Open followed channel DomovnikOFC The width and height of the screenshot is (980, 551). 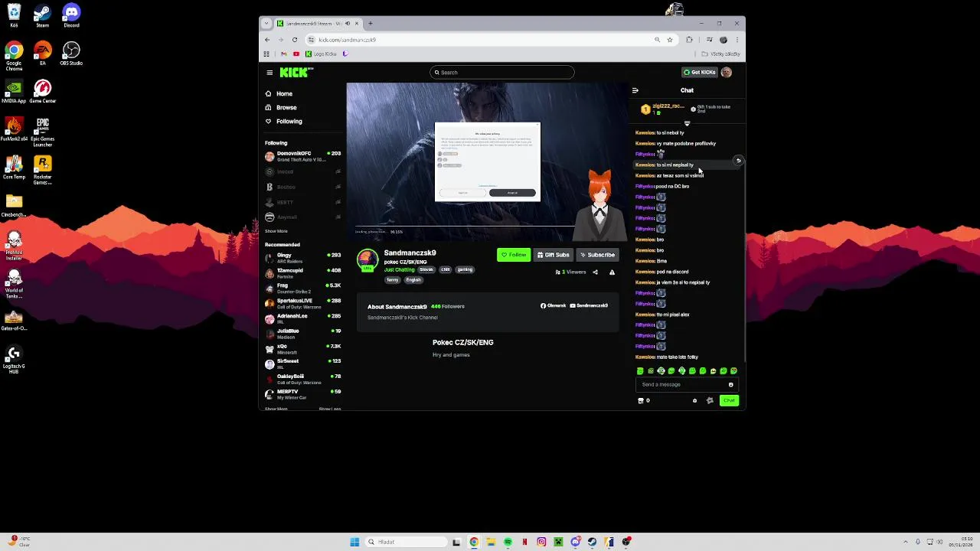point(302,156)
